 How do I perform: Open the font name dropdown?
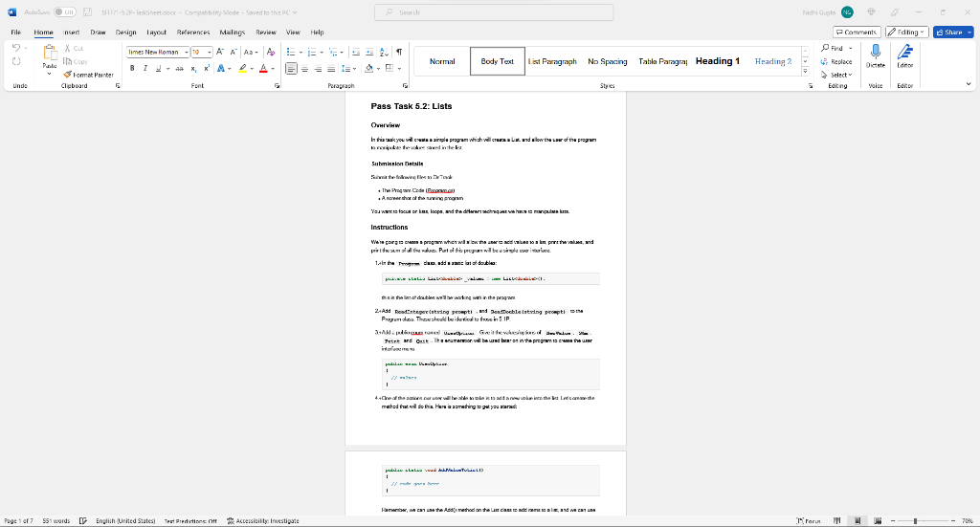tap(187, 53)
